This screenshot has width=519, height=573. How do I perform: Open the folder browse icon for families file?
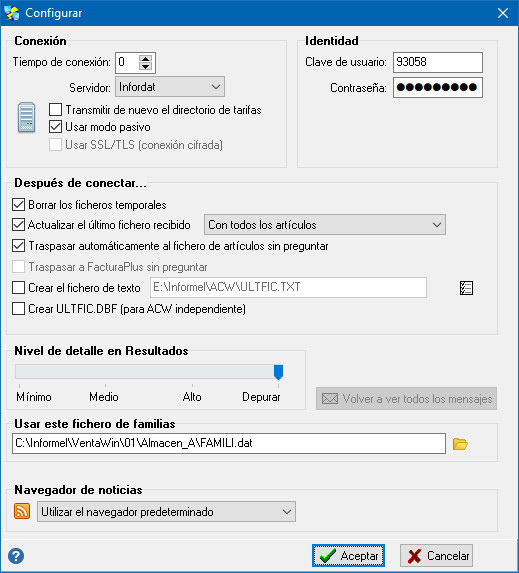click(460, 444)
